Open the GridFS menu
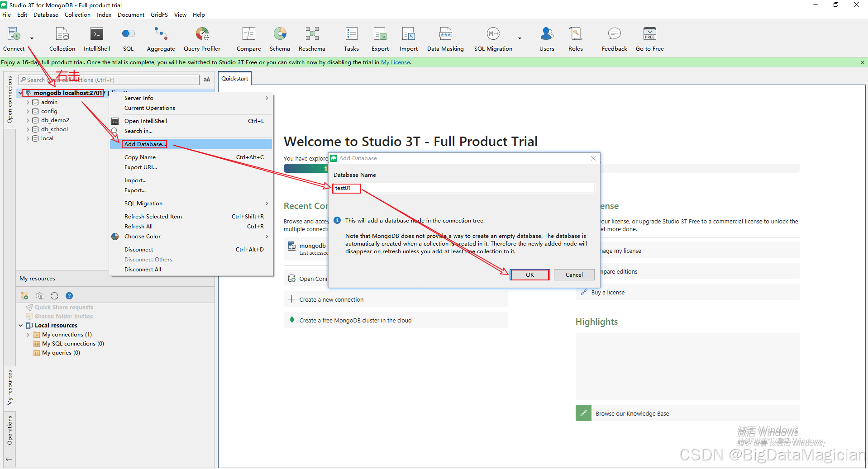 (159, 14)
